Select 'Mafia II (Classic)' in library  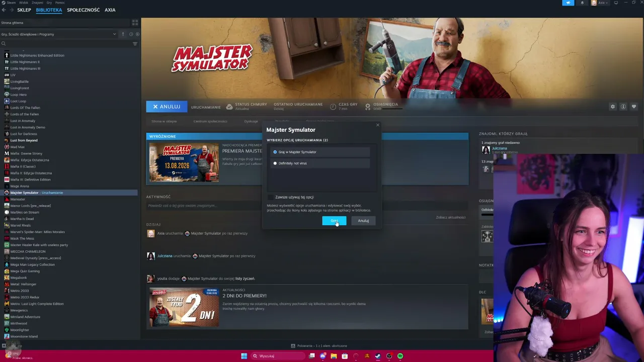point(23,166)
